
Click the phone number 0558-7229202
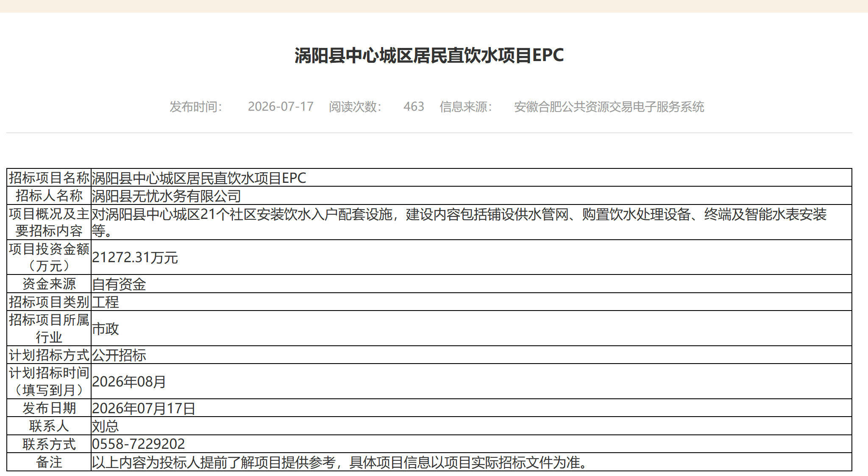138,444
